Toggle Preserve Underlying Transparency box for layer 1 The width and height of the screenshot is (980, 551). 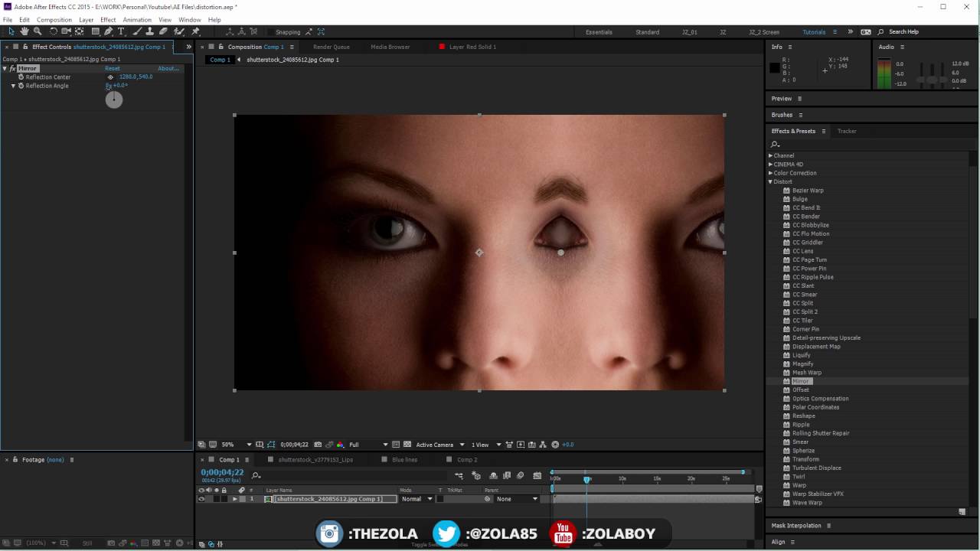click(440, 499)
